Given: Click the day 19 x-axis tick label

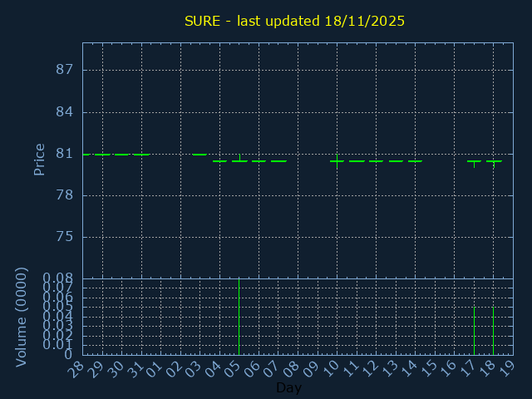Looking at the screenshot, I should 506,370.
